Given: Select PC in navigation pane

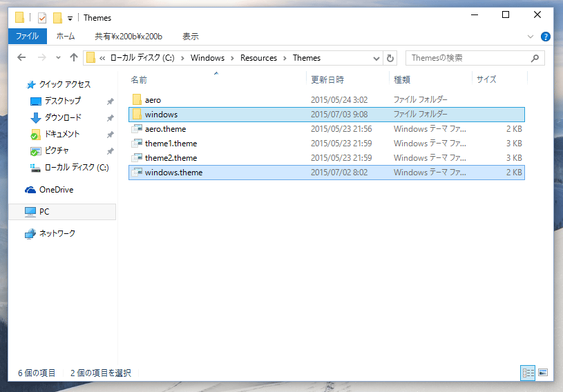Looking at the screenshot, I should click(x=62, y=212).
